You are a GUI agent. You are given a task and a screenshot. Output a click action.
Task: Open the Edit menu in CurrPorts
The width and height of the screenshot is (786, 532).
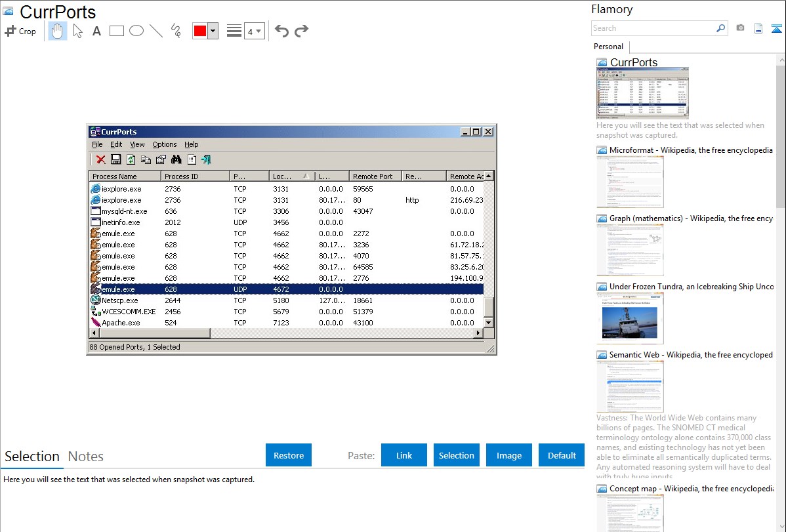(116, 144)
